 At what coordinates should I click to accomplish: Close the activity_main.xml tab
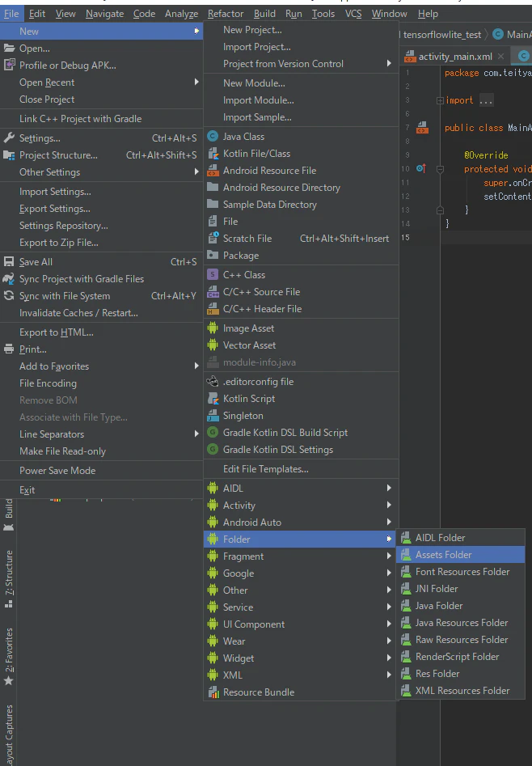tap(500, 57)
